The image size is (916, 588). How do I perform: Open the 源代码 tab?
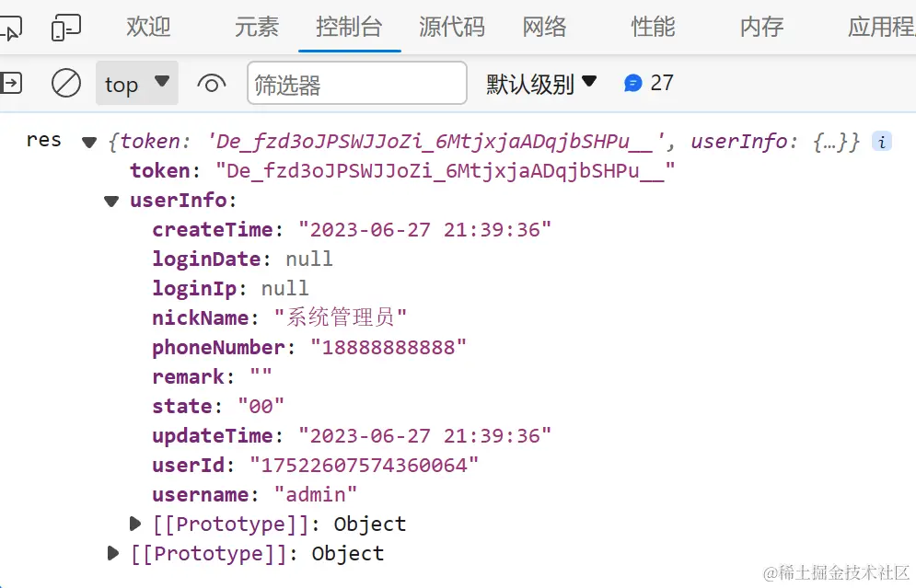coord(451,27)
